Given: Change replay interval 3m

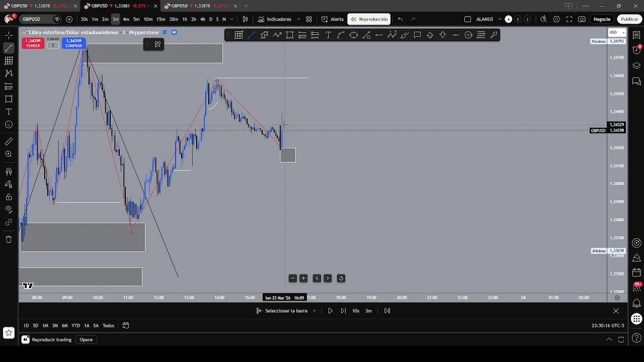Looking at the screenshot, I should [x=368, y=311].
